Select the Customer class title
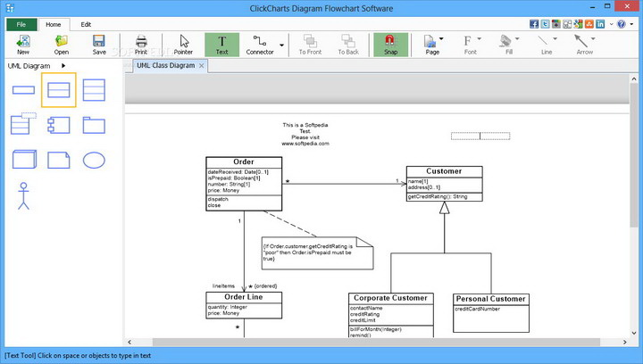 click(x=444, y=171)
